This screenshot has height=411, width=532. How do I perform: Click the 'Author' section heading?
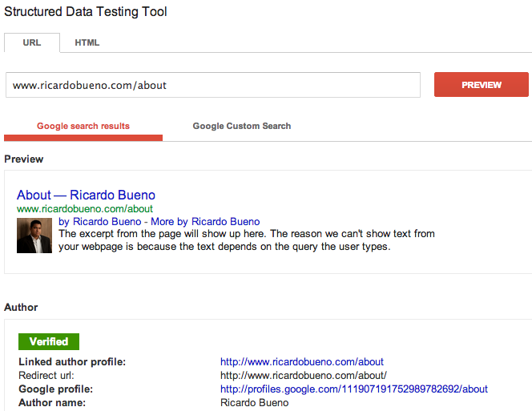pos(21,307)
